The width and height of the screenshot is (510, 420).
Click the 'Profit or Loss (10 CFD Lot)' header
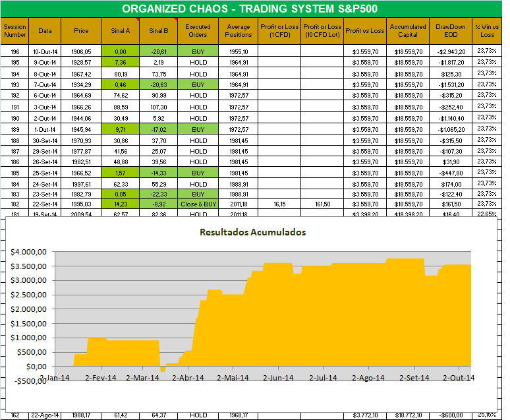coord(322,31)
